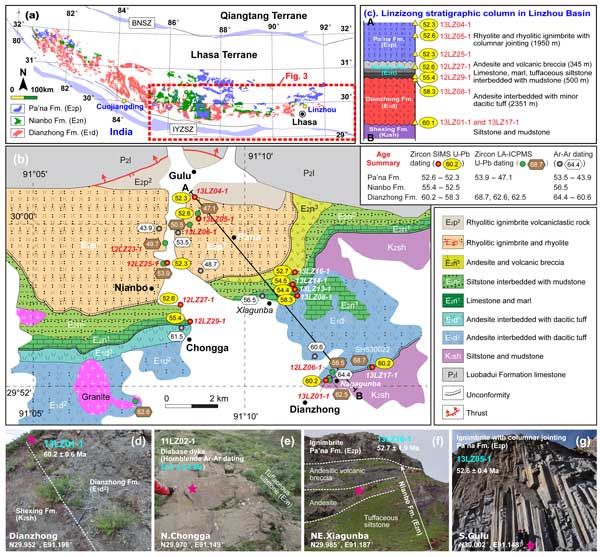The height and width of the screenshot is (557, 600).
Task: Select the IYZSZ boxed label
Action: [183, 129]
